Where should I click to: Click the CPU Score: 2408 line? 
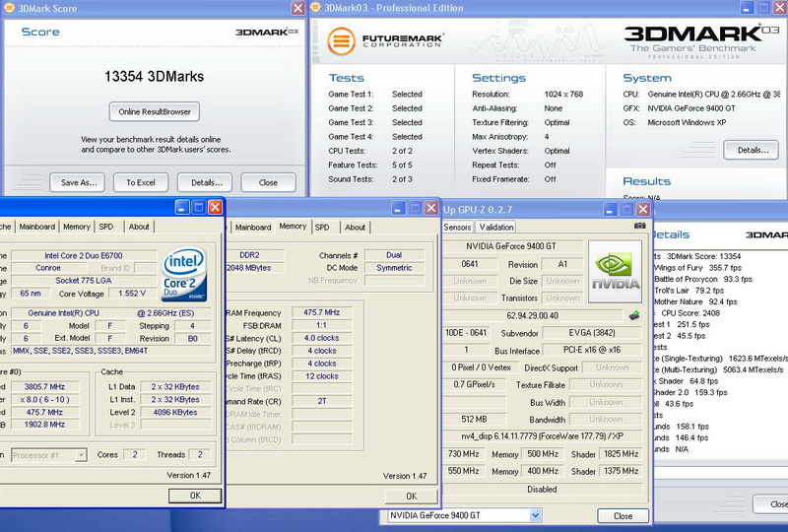tap(690, 312)
